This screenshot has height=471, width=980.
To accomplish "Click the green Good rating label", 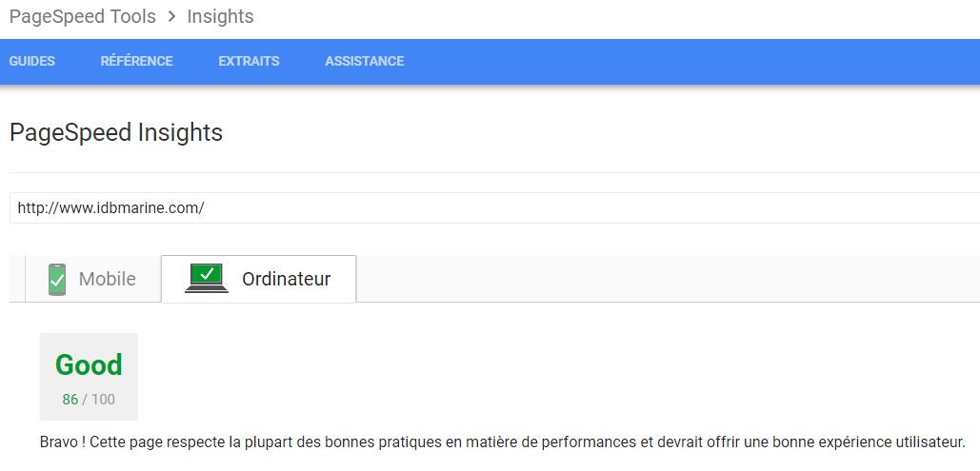I will click(89, 365).
